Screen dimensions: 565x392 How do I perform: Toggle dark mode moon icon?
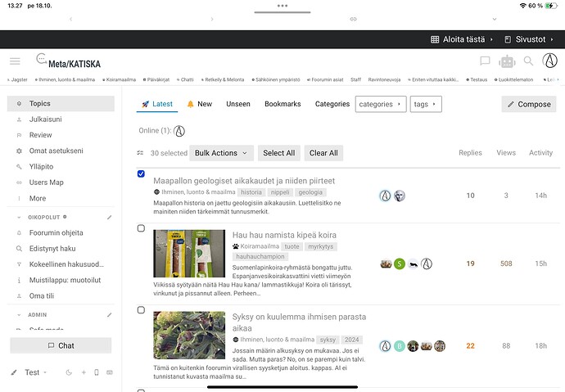coord(69,372)
